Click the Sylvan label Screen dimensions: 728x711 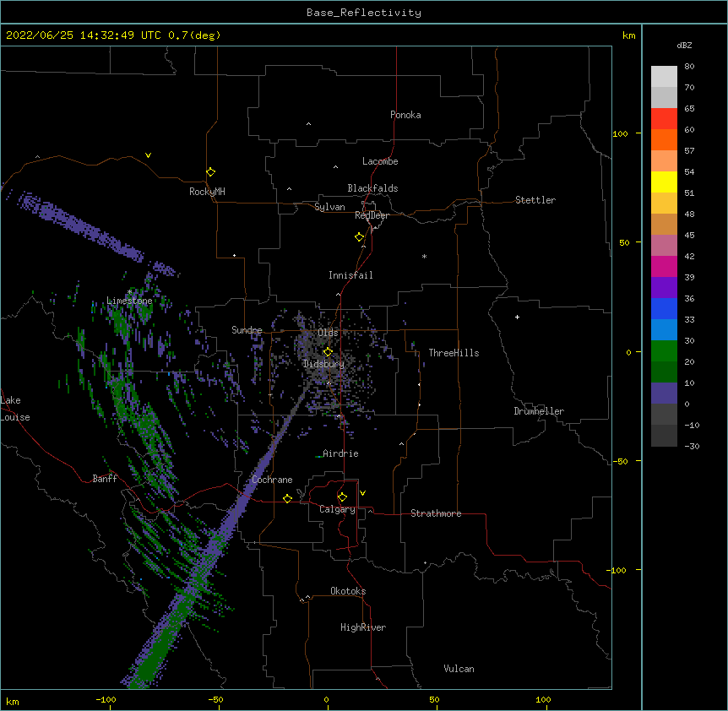(329, 207)
